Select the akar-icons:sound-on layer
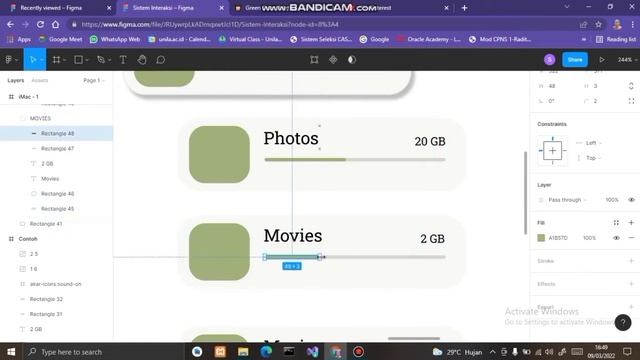Screen dimensions: 640x360 point(56,284)
